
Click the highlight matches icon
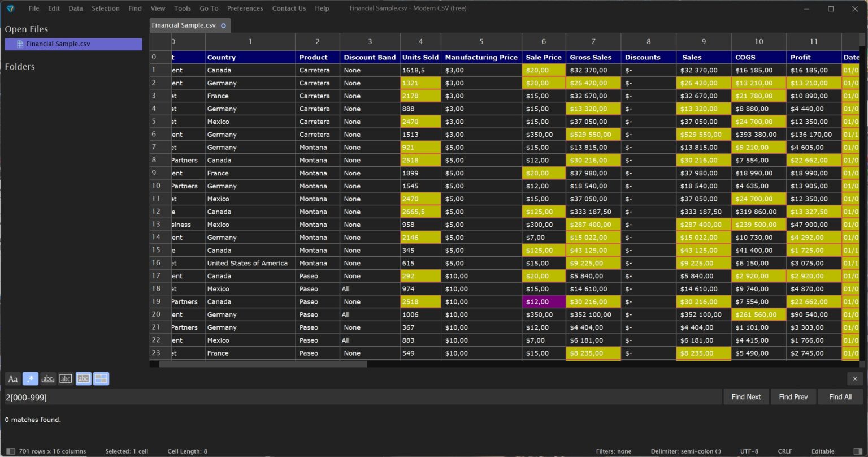[83, 379]
